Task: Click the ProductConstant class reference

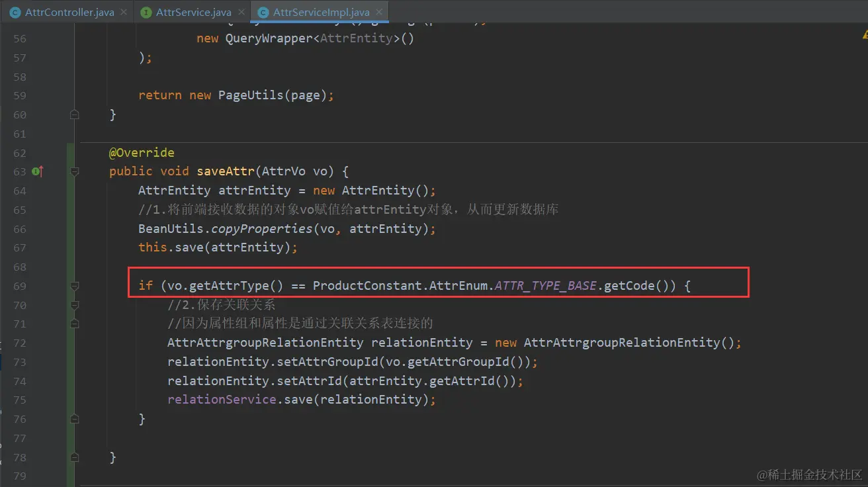Action: [x=367, y=286]
